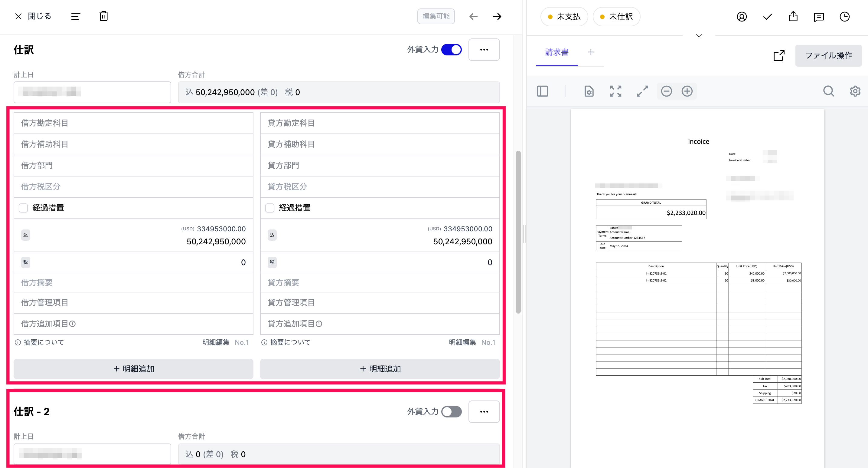The width and height of the screenshot is (868, 468).
Task: Turn off 外貨入力 toggle for 仕訳
Action: click(x=452, y=50)
